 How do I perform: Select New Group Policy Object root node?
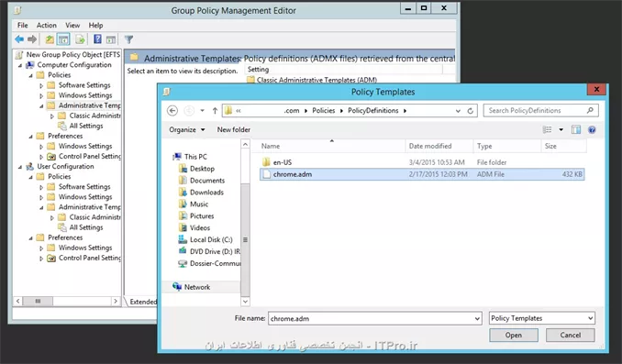[73, 55]
